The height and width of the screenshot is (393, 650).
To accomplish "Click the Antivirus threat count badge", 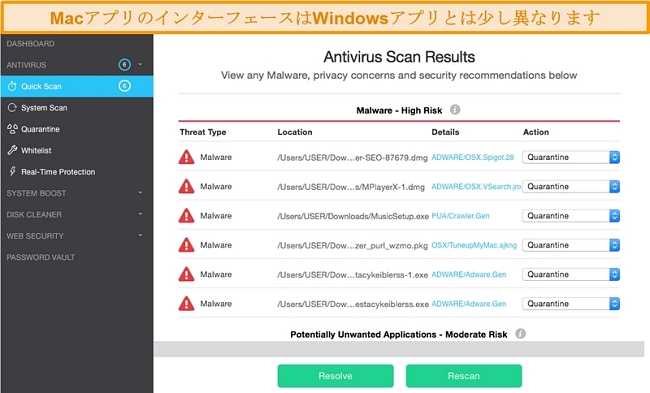I will pos(124,65).
